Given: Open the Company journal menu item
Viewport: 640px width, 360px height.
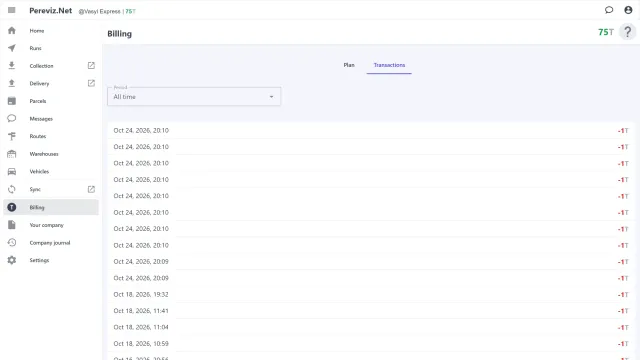Looking at the screenshot, I should 51,242.
